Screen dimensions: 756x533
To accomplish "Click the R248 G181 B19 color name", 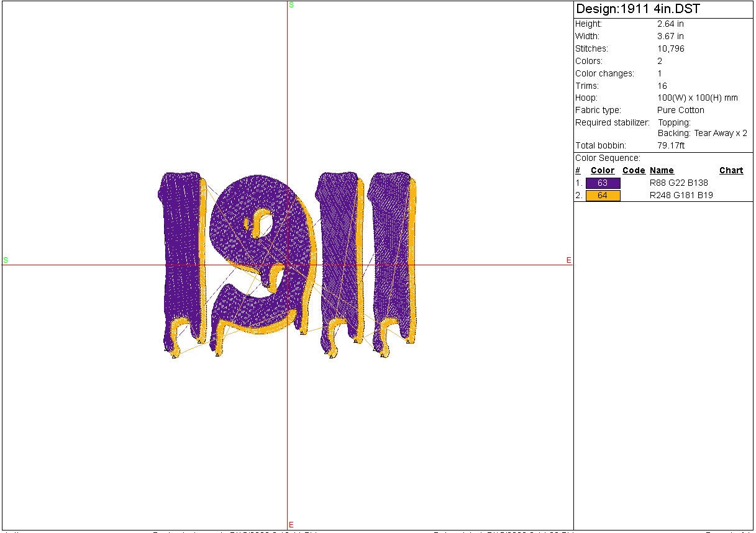I will 681,196.
